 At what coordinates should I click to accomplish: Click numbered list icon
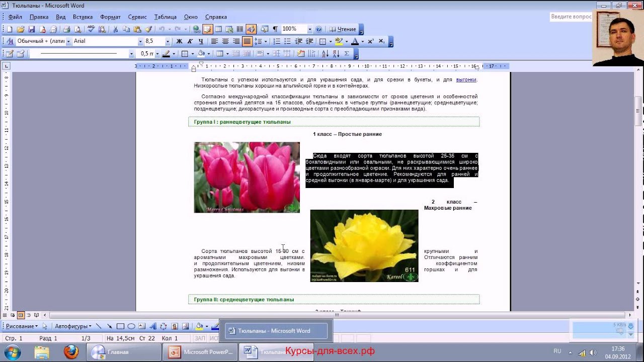point(277,41)
